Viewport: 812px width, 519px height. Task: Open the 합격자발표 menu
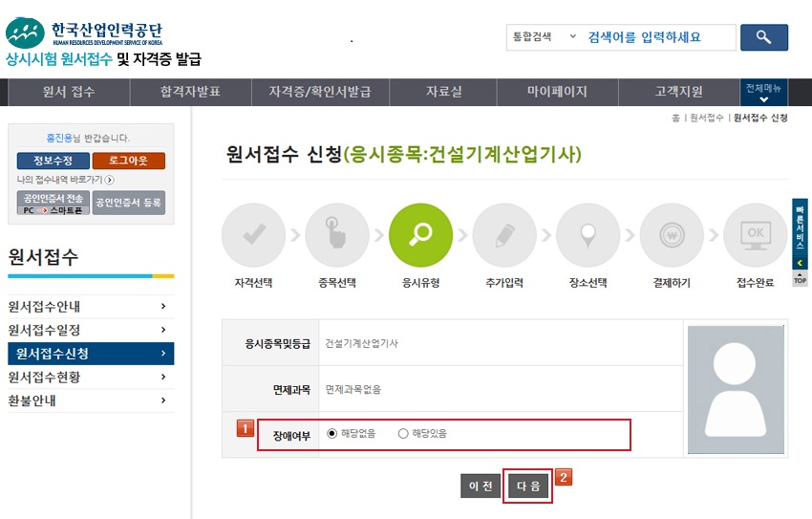(190, 92)
